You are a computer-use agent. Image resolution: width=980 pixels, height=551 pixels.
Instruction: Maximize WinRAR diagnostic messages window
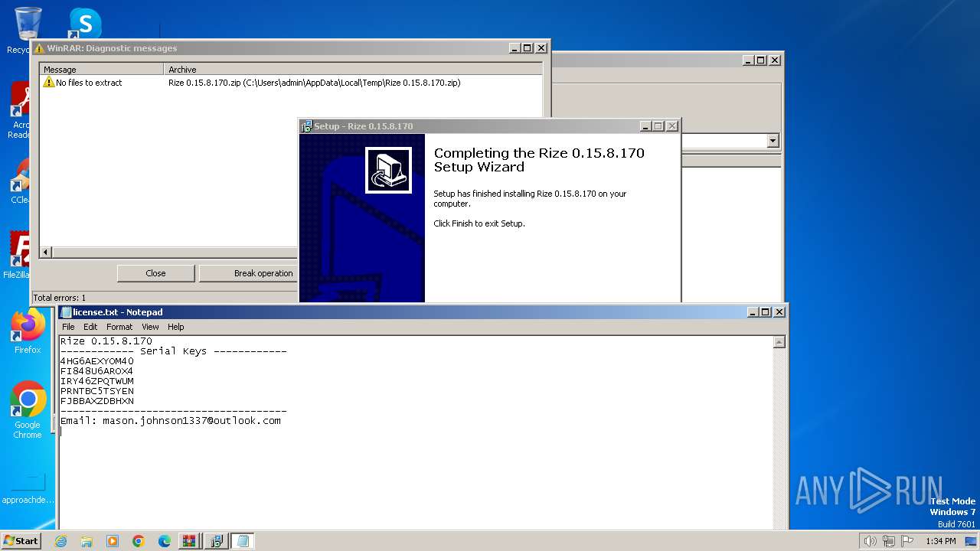coord(528,48)
